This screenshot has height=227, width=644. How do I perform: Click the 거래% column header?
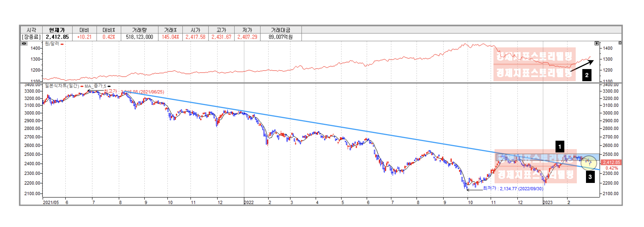(170, 30)
